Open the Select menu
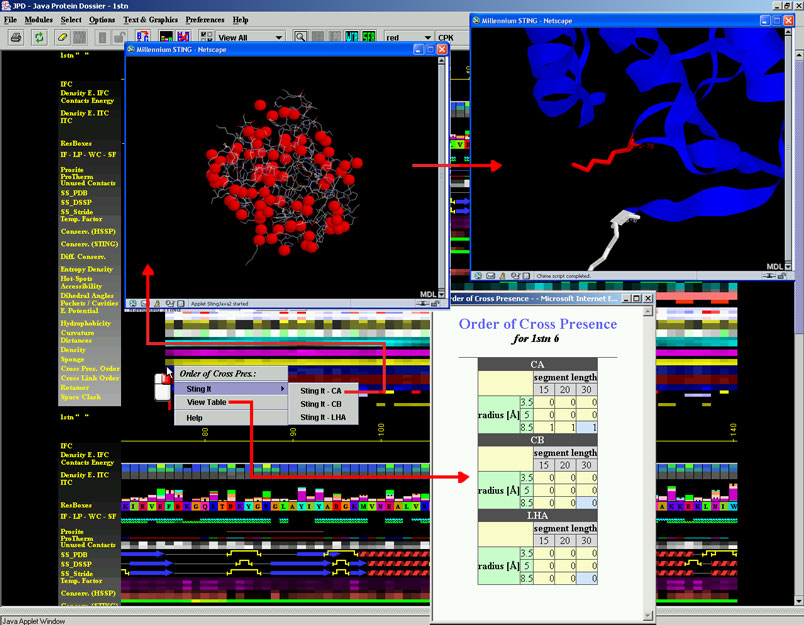The image size is (804, 625). (71, 19)
